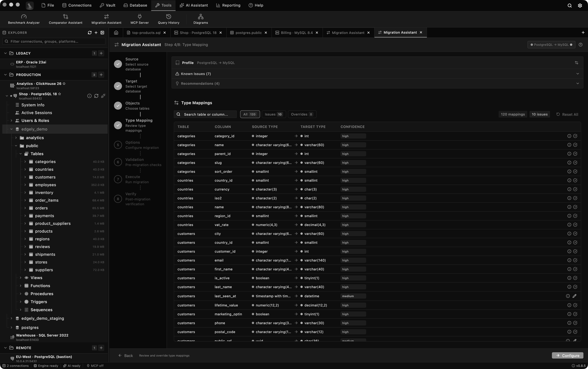Screen dimensions: 588x369
Task: Expand the Views node
Action: point(20,278)
